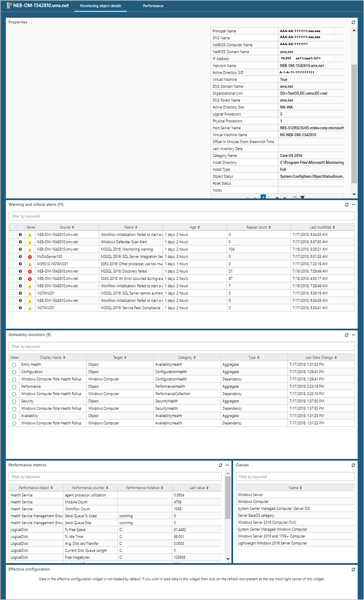Viewport: 364px width, 600px height.
Task: Select the checkbox on the SSRS 2016 alert row
Action: (13, 264)
